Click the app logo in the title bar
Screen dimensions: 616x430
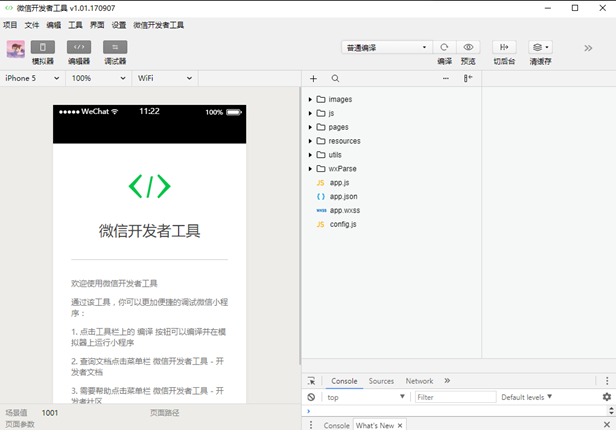[x=9, y=8]
